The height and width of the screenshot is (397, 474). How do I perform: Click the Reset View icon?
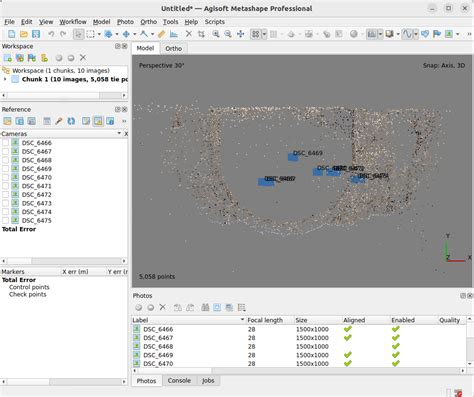coord(240,34)
